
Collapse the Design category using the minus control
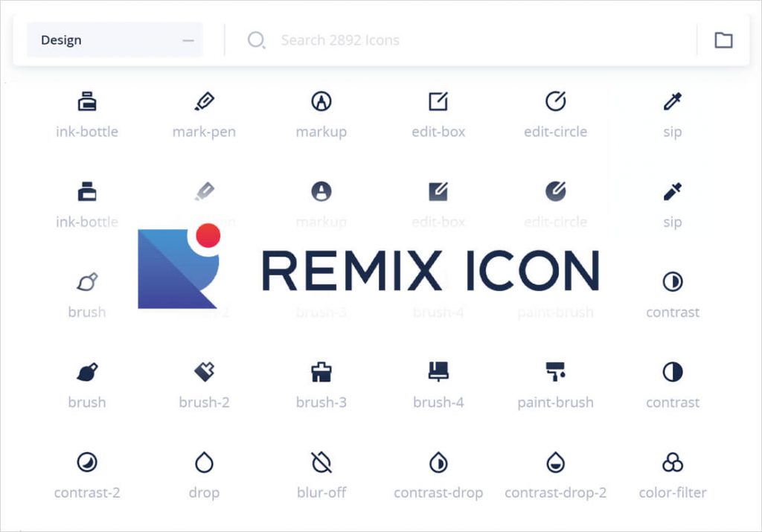(188, 39)
